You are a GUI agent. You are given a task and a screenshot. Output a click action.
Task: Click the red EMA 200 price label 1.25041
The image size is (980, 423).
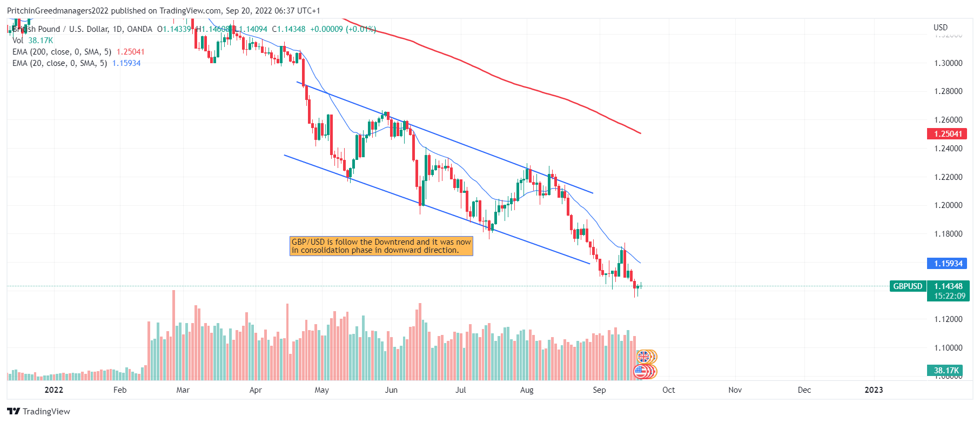(x=948, y=134)
